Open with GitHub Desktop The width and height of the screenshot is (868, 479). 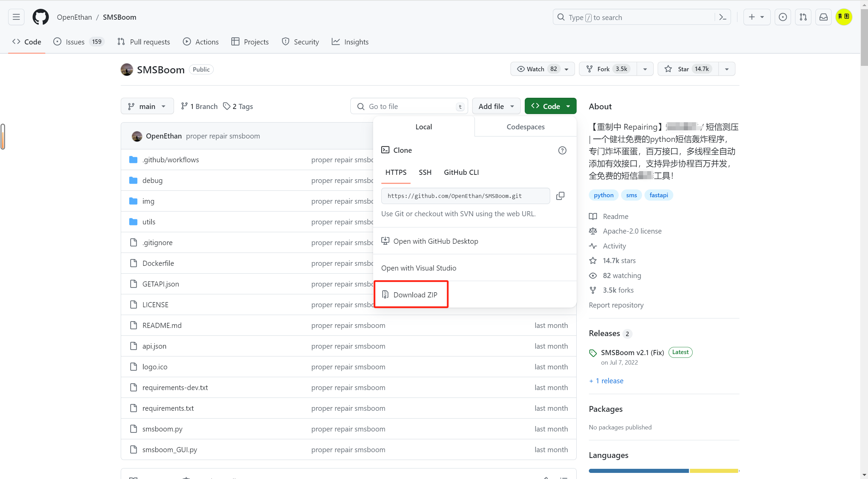point(436,241)
